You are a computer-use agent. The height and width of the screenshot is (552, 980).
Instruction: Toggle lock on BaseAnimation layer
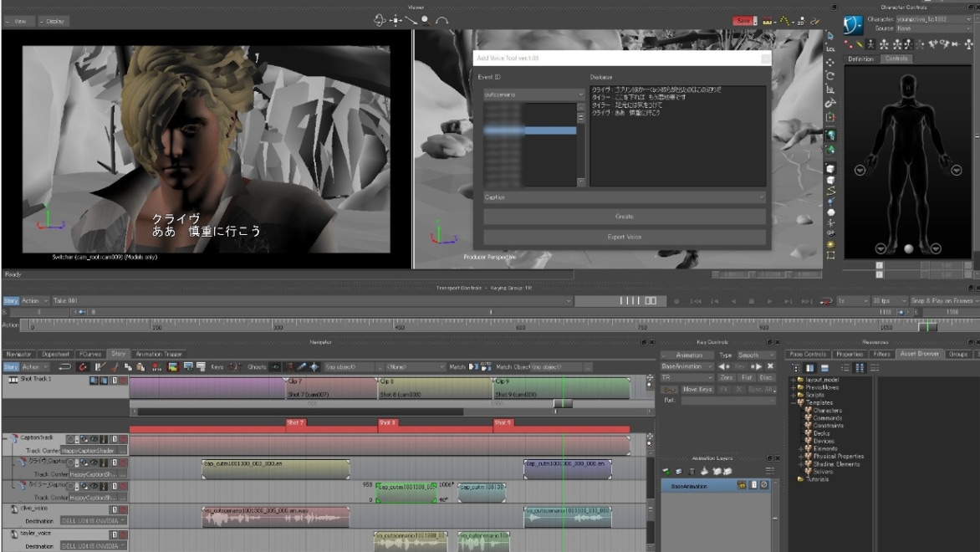pyautogui.click(x=741, y=485)
